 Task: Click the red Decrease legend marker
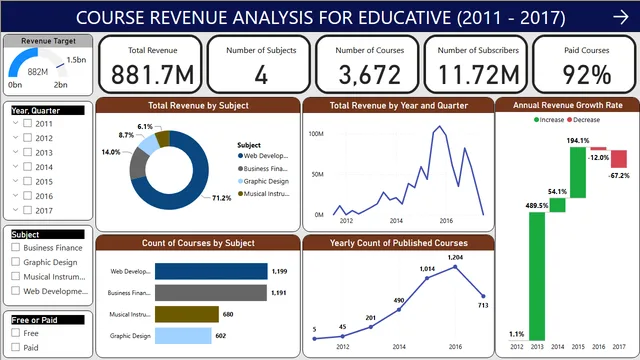click(570, 120)
